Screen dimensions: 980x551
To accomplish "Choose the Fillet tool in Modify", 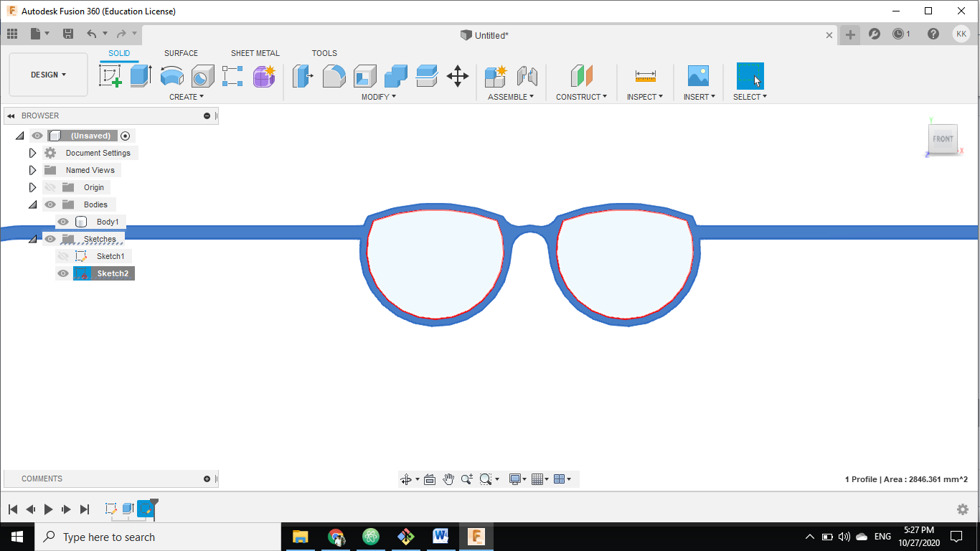I will click(334, 75).
